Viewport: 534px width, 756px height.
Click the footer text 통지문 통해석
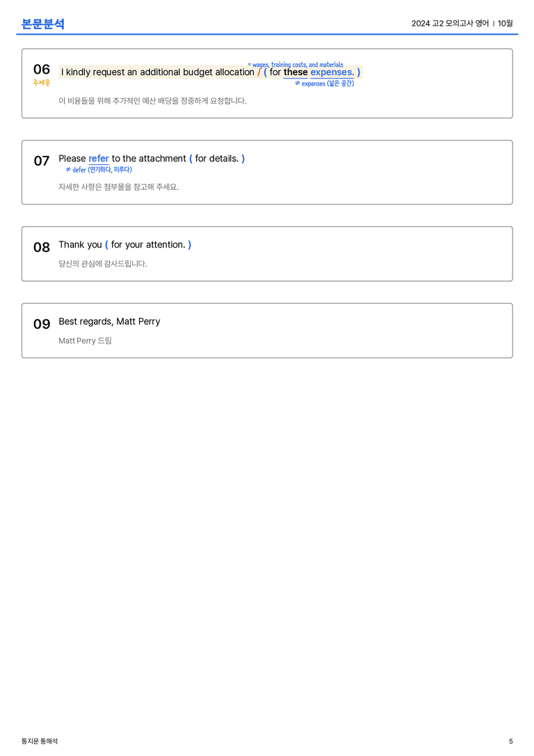(x=40, y=741)
